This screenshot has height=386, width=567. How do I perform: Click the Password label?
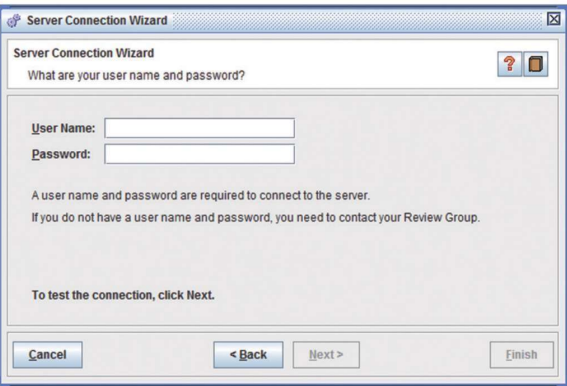(61, 154)
